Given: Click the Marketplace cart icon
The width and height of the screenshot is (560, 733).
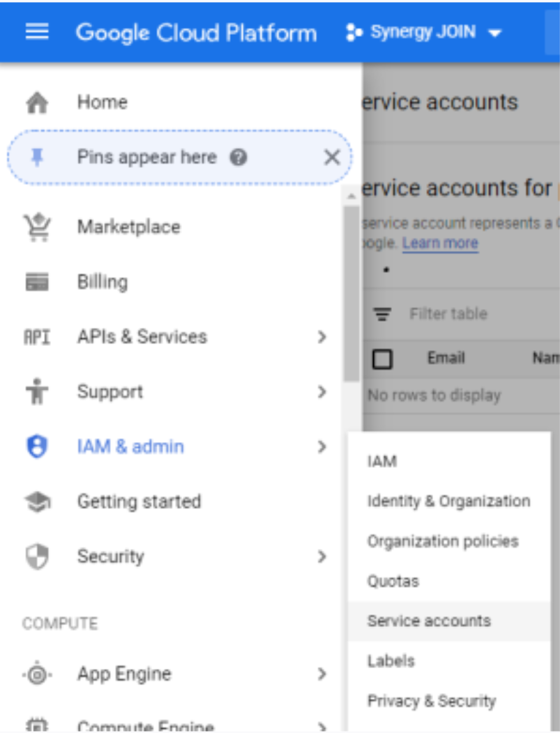Looking at the screenshot, I should pyautogui.click(x=37, y=227).
